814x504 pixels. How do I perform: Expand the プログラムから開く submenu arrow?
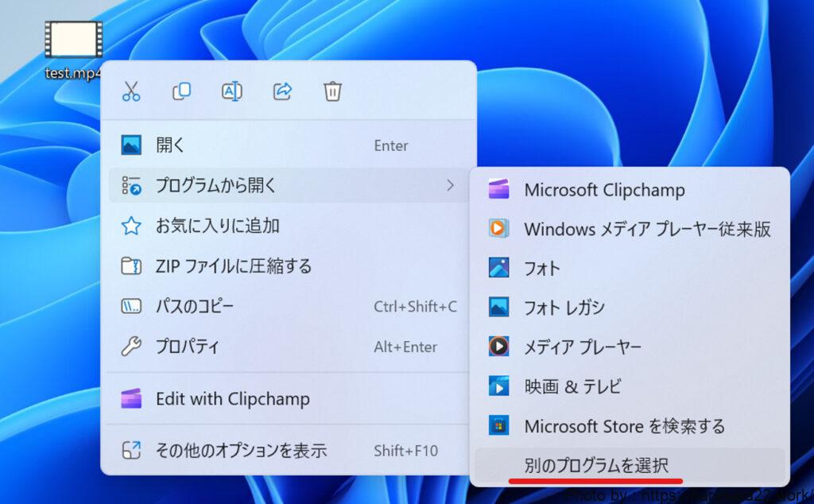450,186
